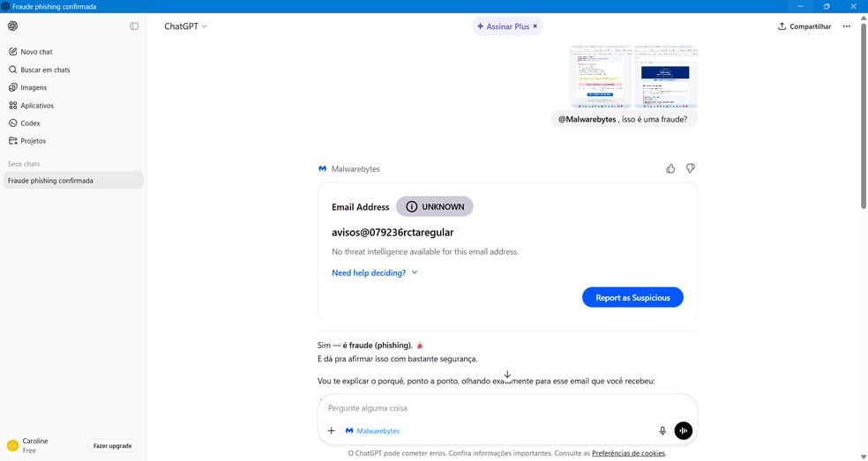Select the Fraude phishing confirmada chat

pos(73,181)
